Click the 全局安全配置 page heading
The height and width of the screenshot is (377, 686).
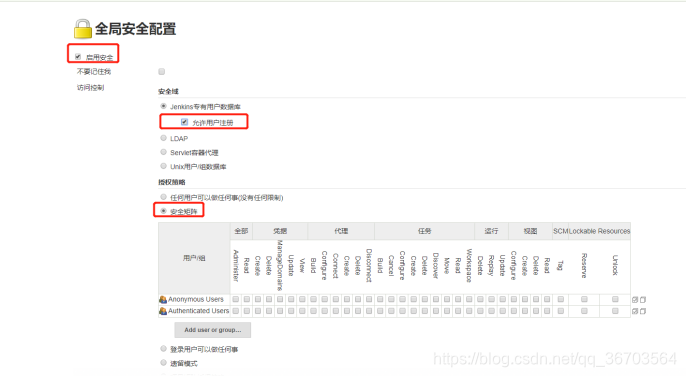pos(136,29)
